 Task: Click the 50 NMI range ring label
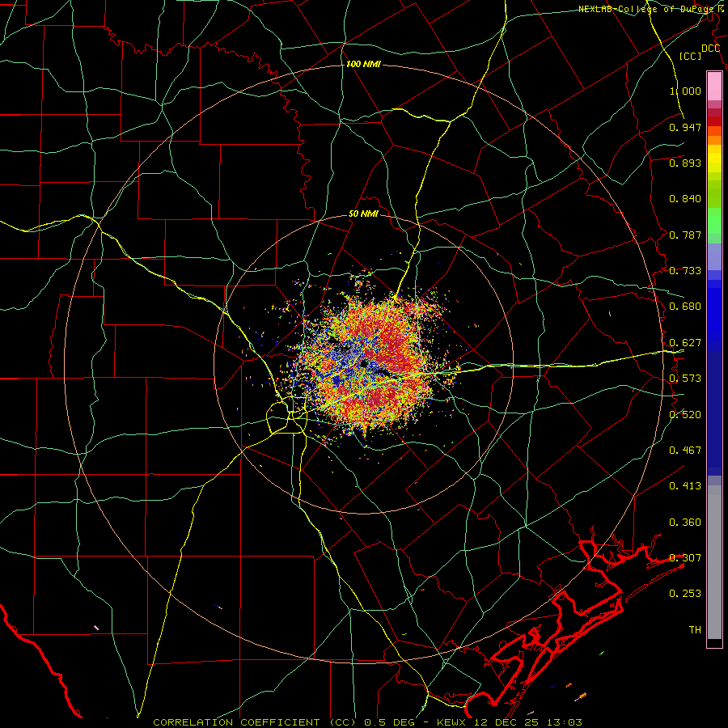pyautogui.click(x=363, y=214)
